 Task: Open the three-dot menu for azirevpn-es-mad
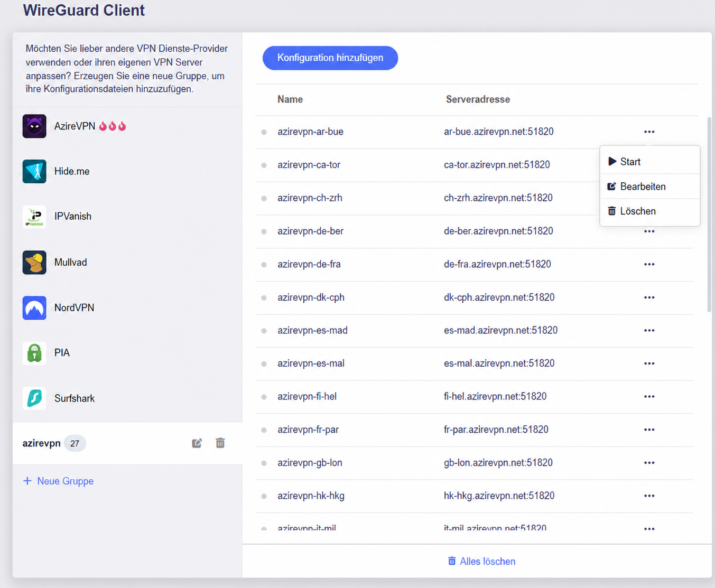tap(649, 330)
